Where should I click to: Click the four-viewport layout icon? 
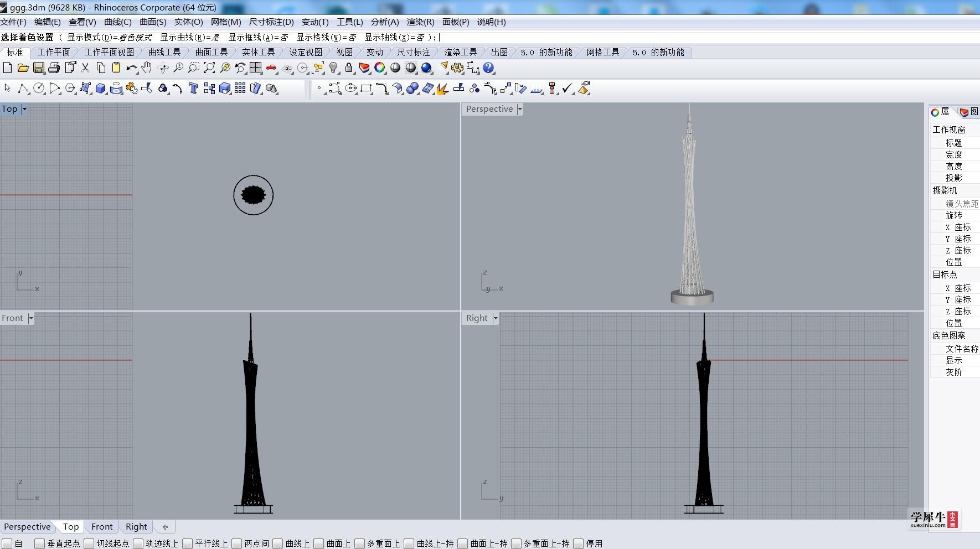coord(256,68)
